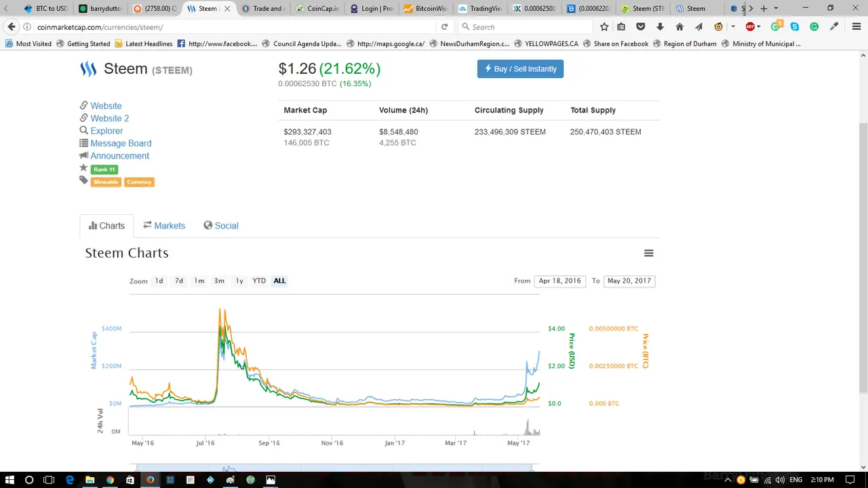Screen dimensions: 868x488
Task: Reload the page with the refresh icon
Action: 444,27
